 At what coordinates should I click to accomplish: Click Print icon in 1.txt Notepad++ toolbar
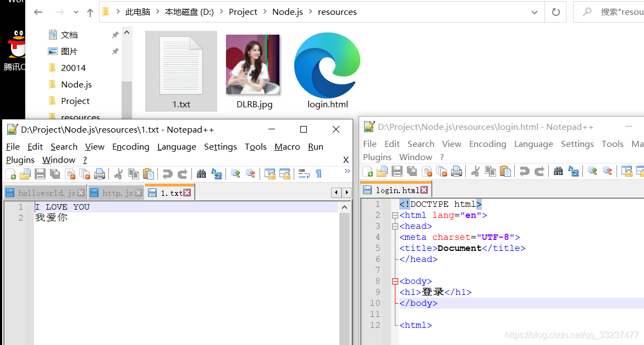pyautogui.click(x=100, y=174)
